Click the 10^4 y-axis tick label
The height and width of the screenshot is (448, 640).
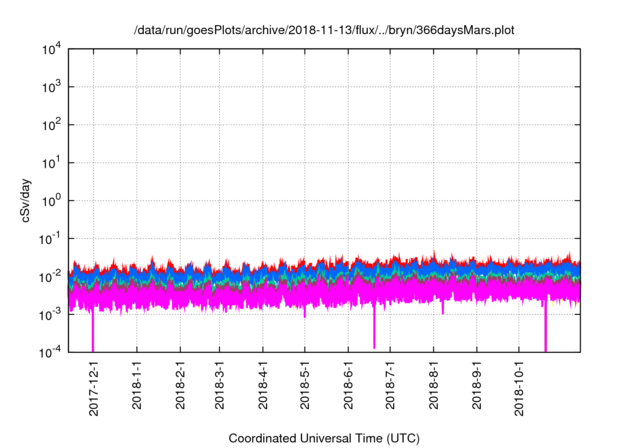pos(52,49)
